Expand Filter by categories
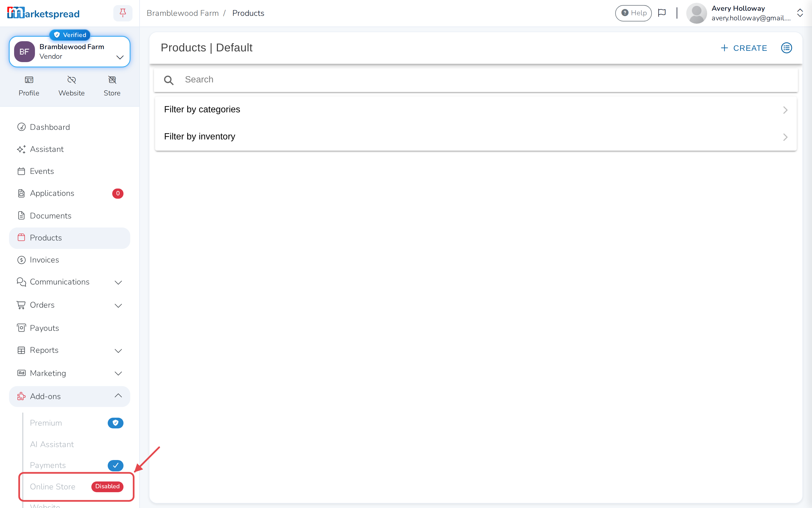Screen dimensions: 812x508 point(475,110)
